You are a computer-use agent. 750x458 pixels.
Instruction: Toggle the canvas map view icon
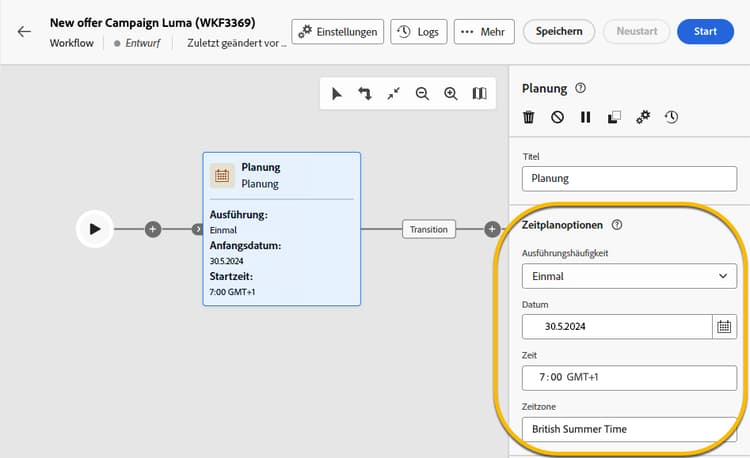tap(479, 93)
